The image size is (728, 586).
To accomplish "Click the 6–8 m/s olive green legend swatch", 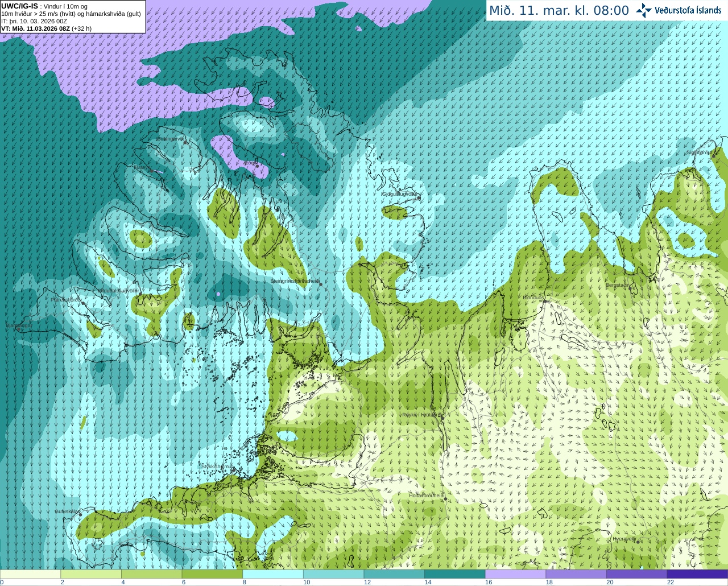I will coord(212,574).
